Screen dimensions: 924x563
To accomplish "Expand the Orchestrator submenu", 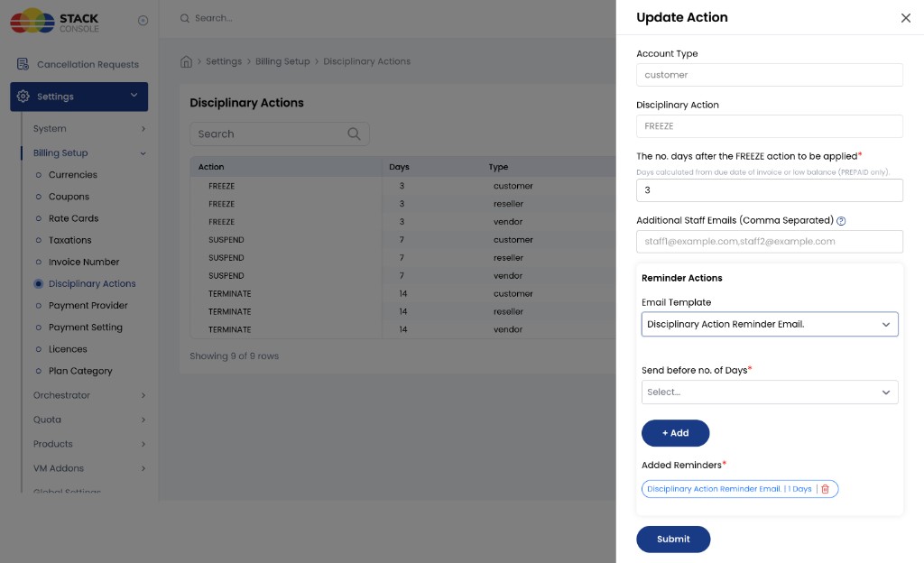I will 143,396.
